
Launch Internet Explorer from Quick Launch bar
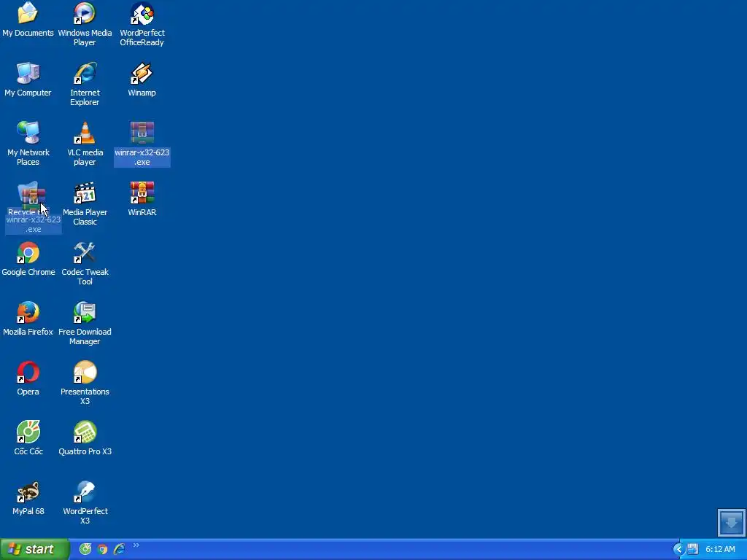tap(119, 549)
